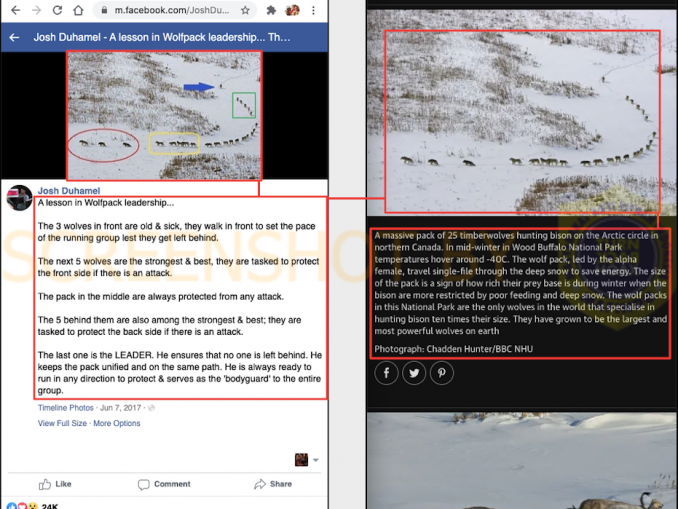Open the original timberwolves photo on the right
Screen dimensions: 678x509
[522, 112]
